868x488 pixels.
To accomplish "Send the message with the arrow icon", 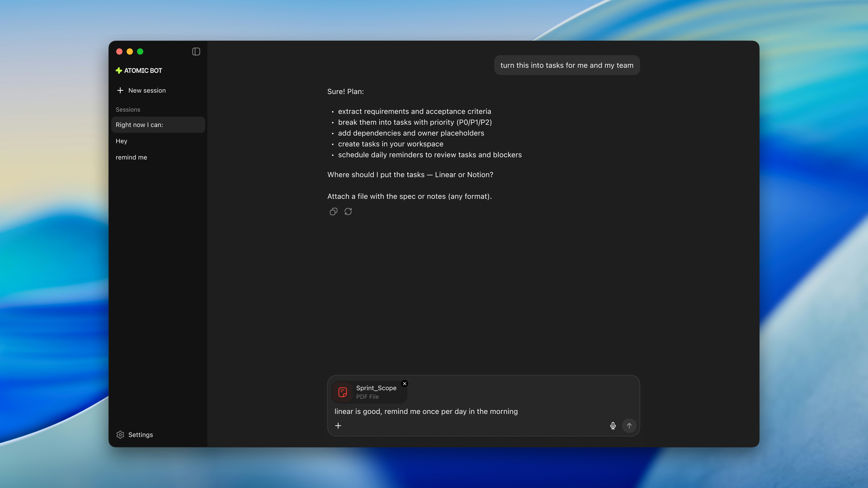I will [629, 425].
